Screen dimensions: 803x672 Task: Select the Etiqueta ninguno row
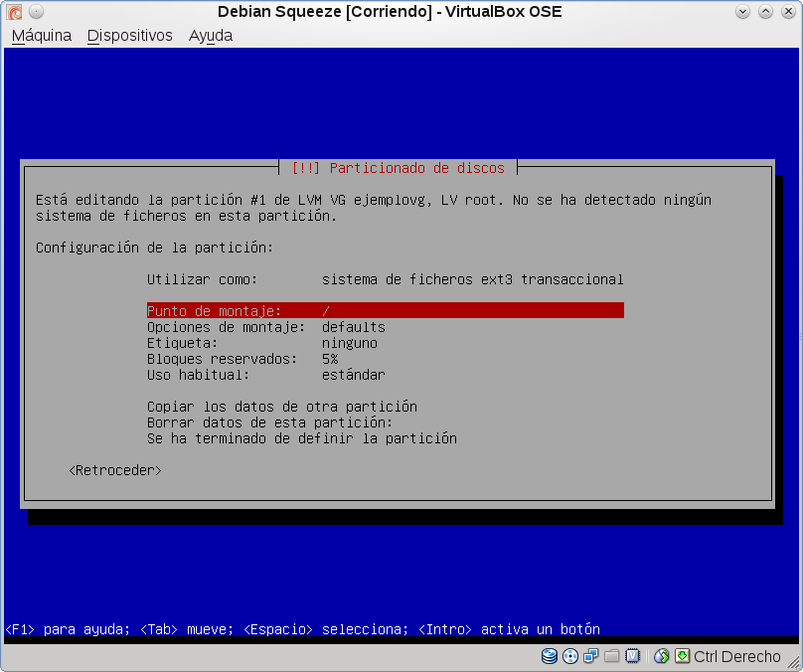click(386, 343)
